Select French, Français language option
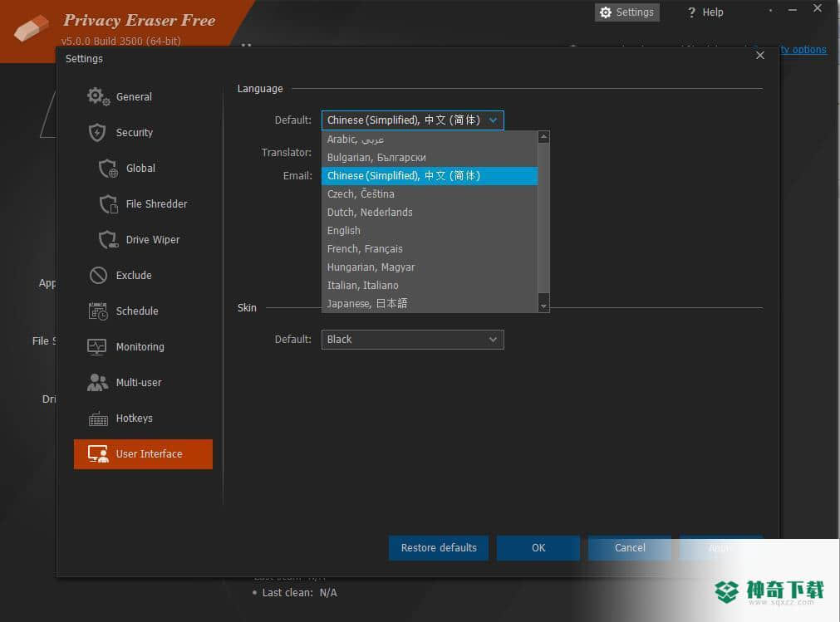The width and height of the screenshot is (840, 622). 430,249
